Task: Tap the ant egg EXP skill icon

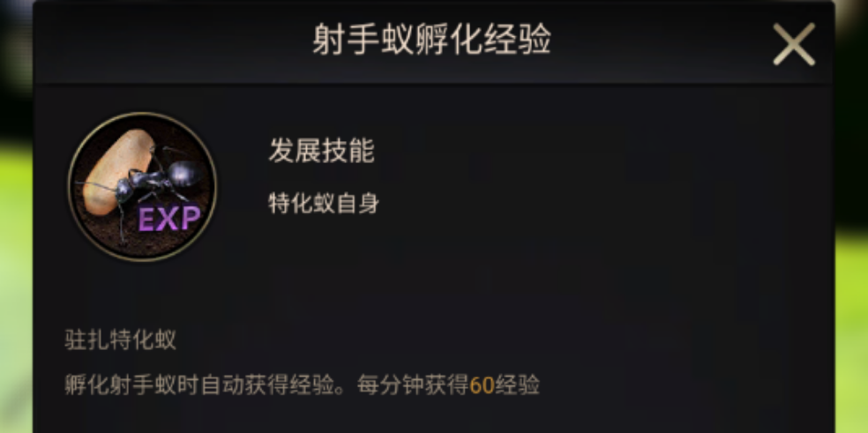Action: [x=142, y=187]
